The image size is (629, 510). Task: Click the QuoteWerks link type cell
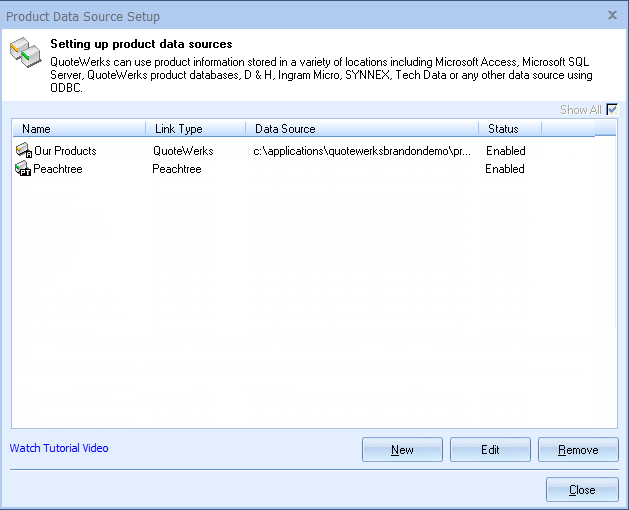click(183, 151)
